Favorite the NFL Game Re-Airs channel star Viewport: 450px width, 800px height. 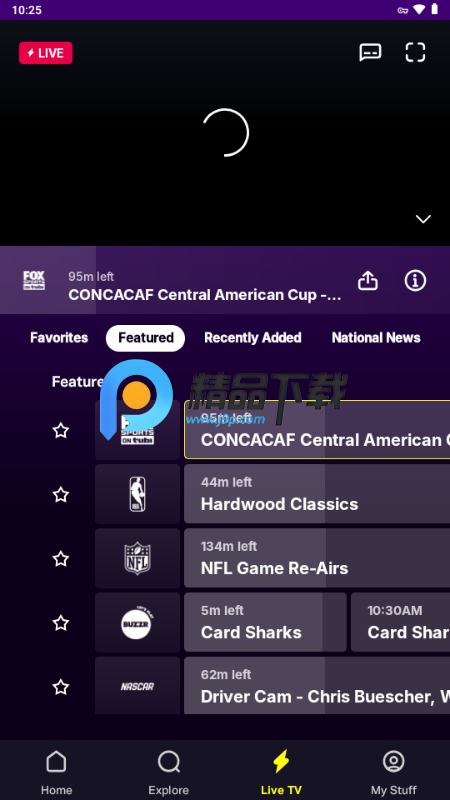61,559
